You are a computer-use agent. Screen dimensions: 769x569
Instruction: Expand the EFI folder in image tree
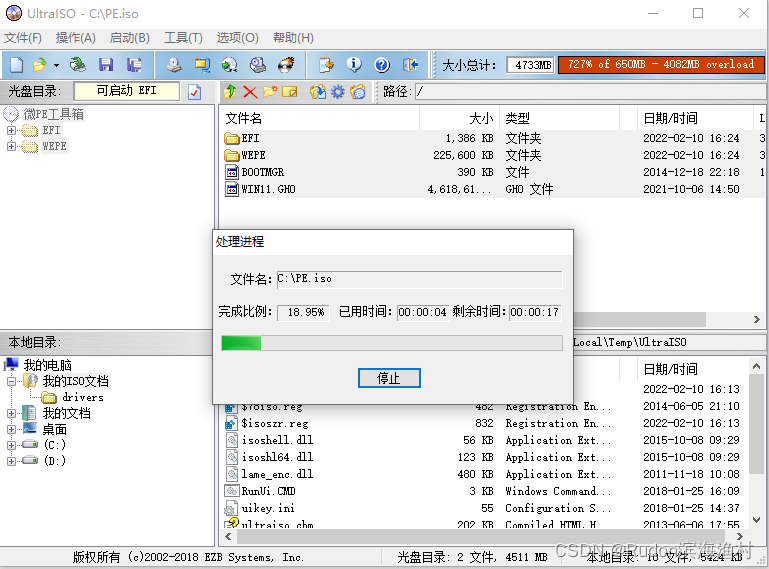point(11,130)
